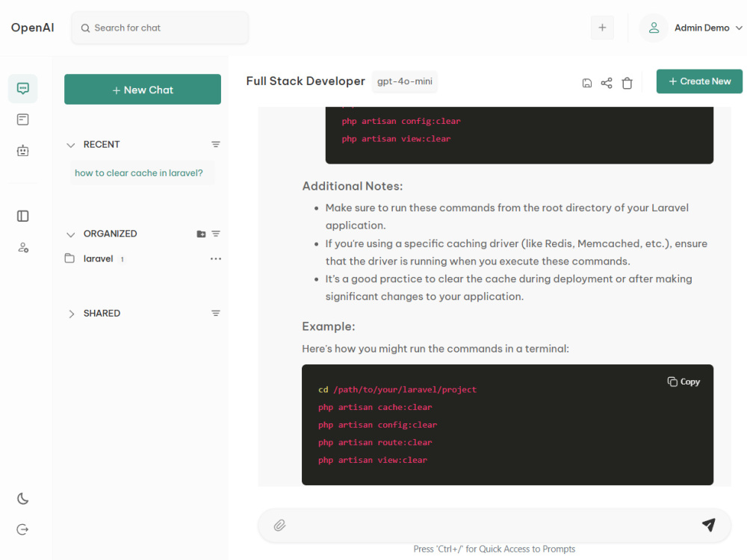Click the 'php artisan route:clear' code line

pos(375,442)
